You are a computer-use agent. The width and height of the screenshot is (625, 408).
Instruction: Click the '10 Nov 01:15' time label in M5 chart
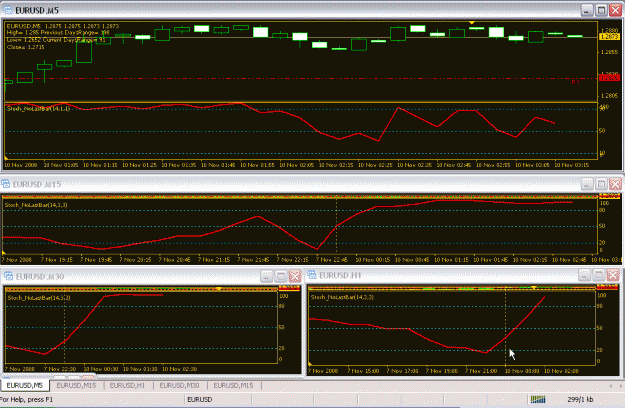pyautogui.click(x=100, y=165)
